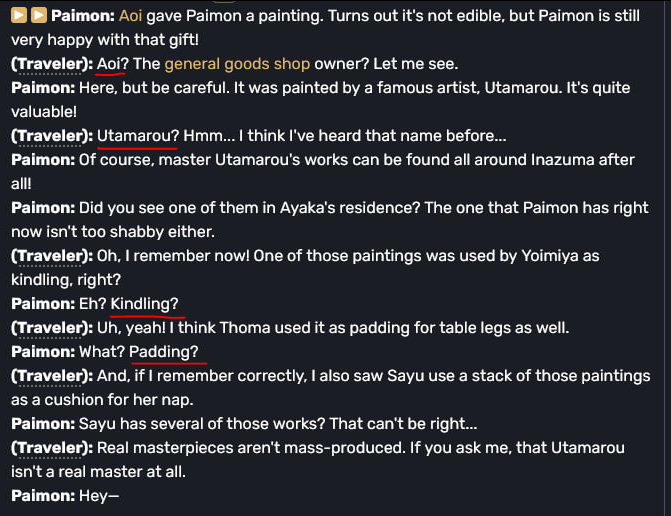Image resolution: width=671 pixels, height=516 pixels.
Task: Click (Traveler) label before 'Utamarou? Hmm'
Action: pos(52,136)
